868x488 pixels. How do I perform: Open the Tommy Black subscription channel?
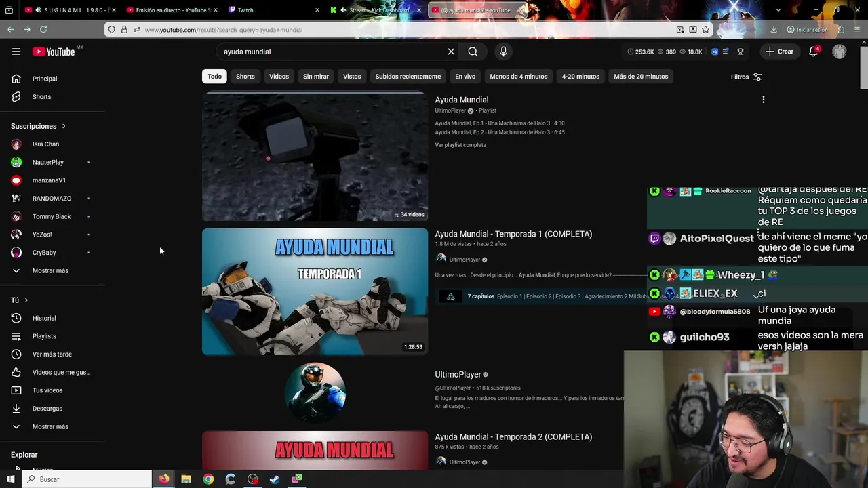pos(52,217)
